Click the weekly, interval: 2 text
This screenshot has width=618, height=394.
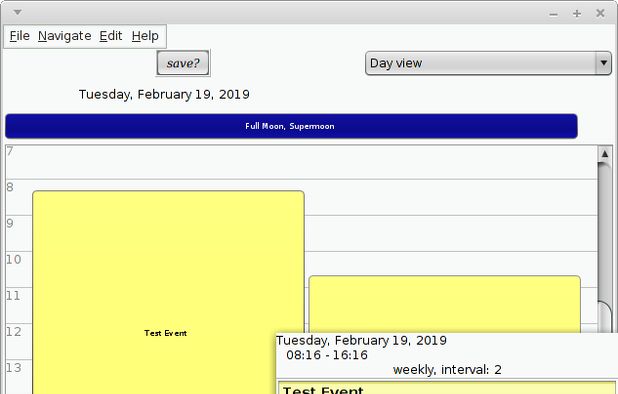[x=447, y=370]
